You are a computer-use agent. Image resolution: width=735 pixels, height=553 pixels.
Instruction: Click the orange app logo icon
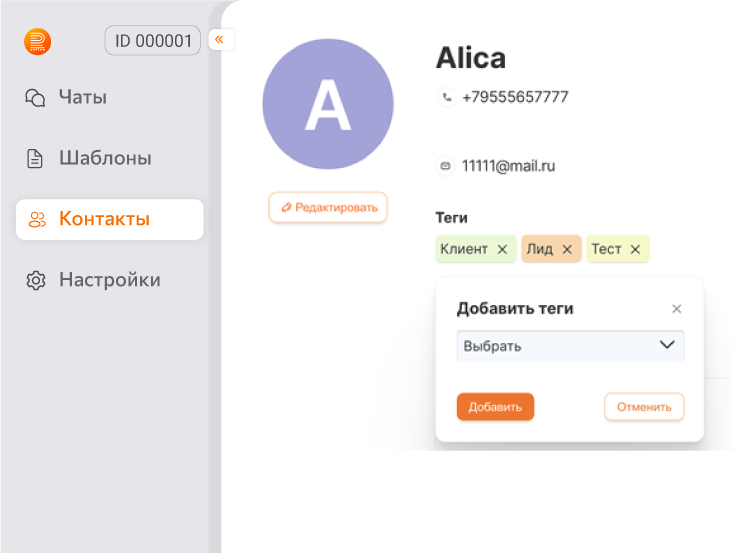pos(38,42)
